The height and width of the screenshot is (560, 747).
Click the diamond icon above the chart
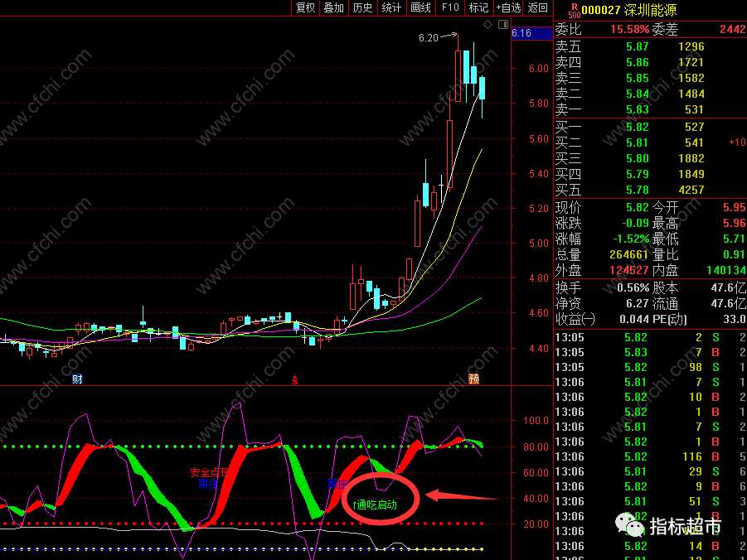[487, 24]
